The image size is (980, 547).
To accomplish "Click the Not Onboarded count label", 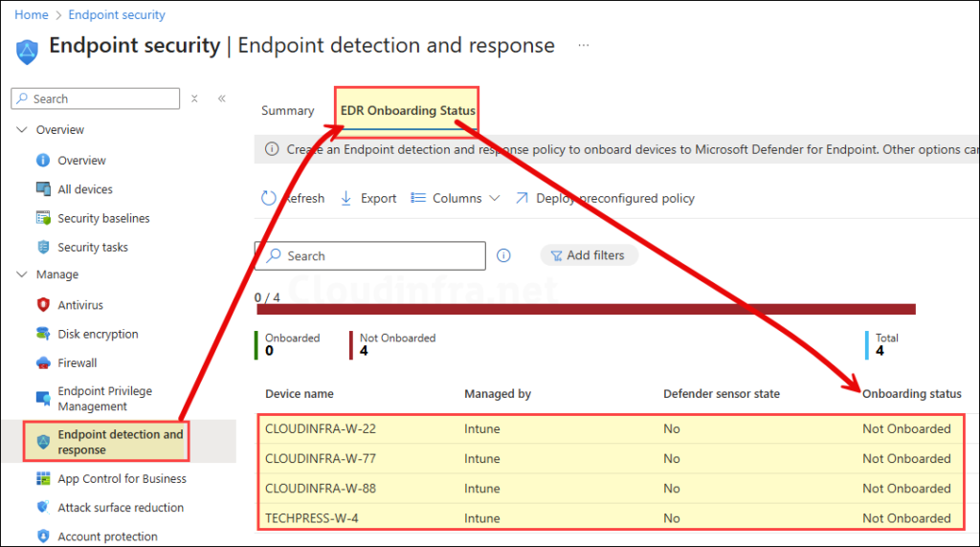I will click(x=397, y=338).
